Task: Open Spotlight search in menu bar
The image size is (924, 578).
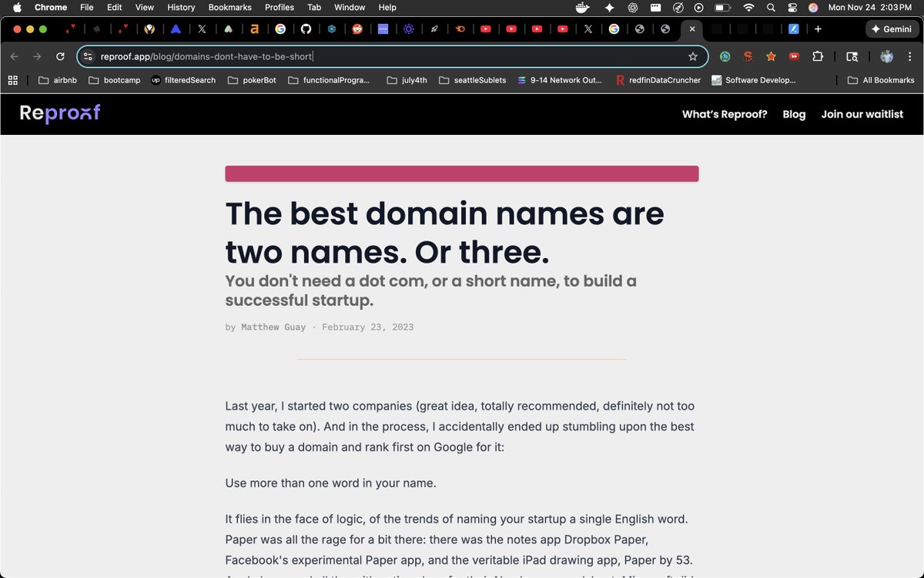Action: coord(771,7)
